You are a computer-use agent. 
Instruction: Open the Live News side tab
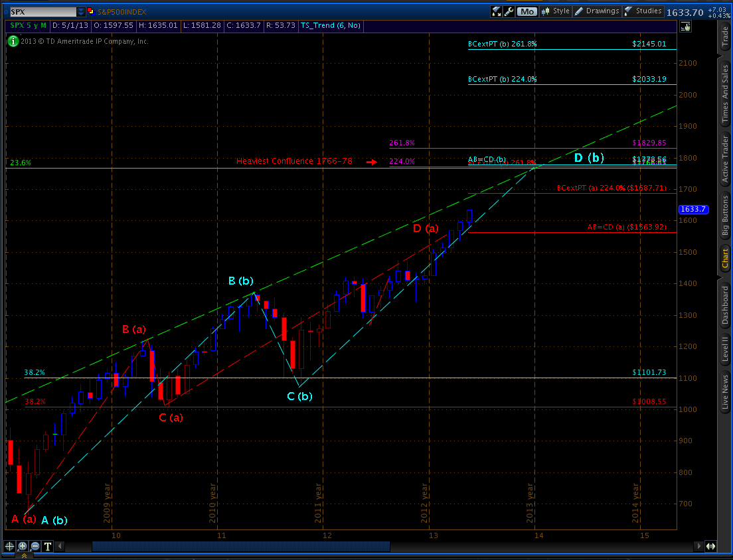(x=725, y=392)
